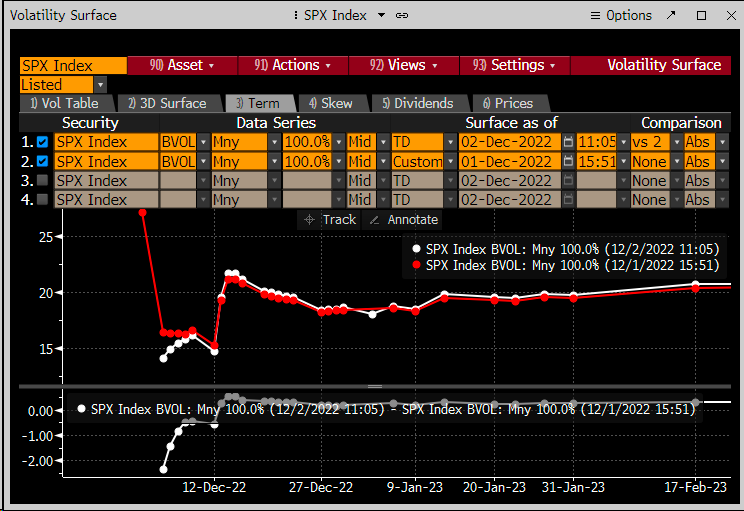Open calendar picker for row 2 date
Viewport: 744px width, 511px height.
568,161
